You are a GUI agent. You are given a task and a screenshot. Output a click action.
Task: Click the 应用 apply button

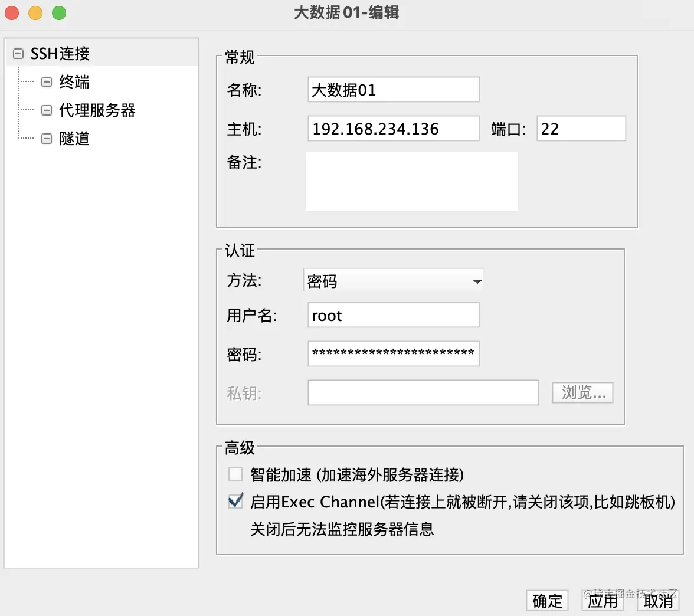[603, 601]
